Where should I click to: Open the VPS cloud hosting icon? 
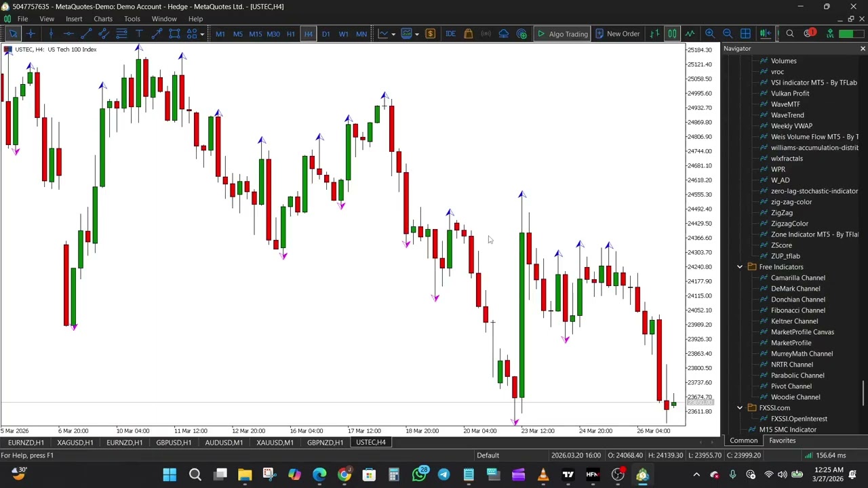503,34
